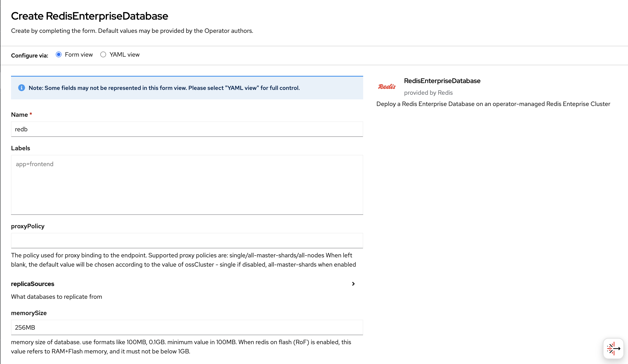
Task: Click the Name field label
Action: coord(19,115)
